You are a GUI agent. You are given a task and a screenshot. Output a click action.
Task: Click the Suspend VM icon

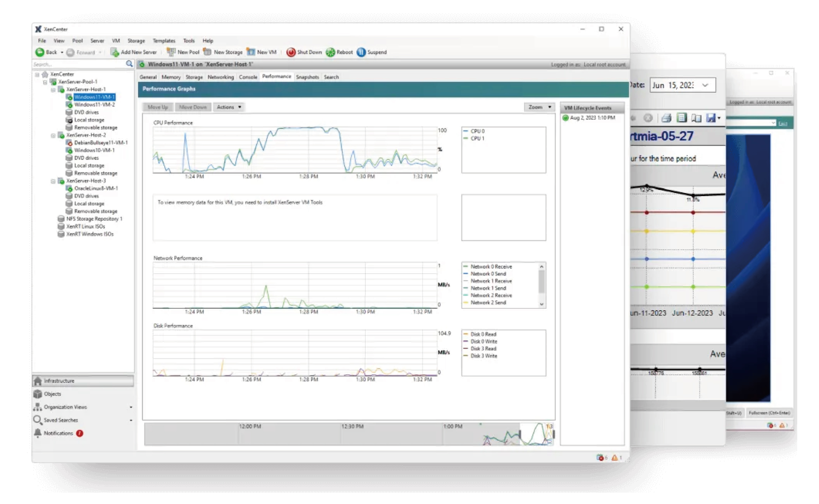pyautogui.click(x=361, y=52)
